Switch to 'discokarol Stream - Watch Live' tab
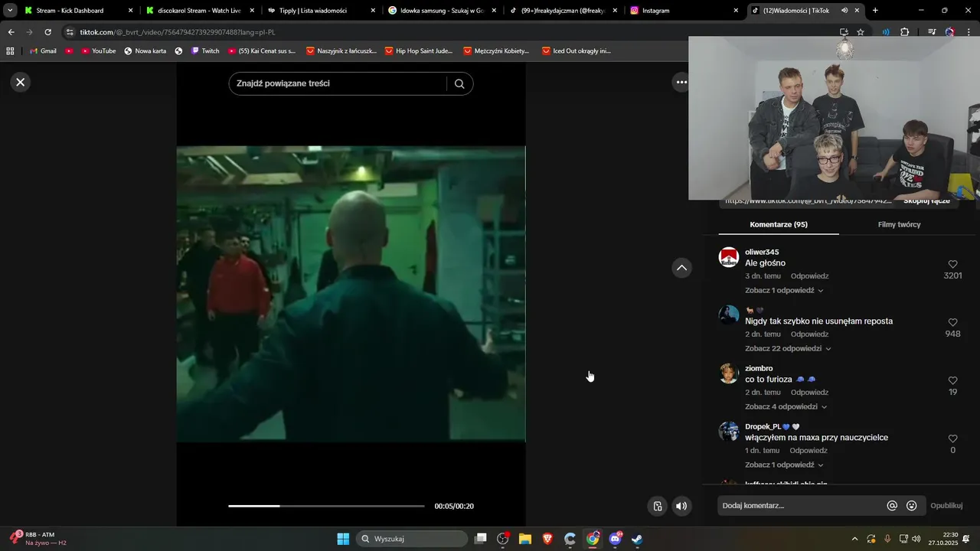980x551 pixels. (199, 11)
